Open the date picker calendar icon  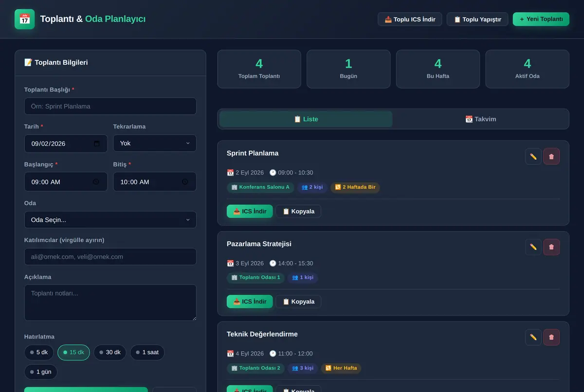click(97, 143)
